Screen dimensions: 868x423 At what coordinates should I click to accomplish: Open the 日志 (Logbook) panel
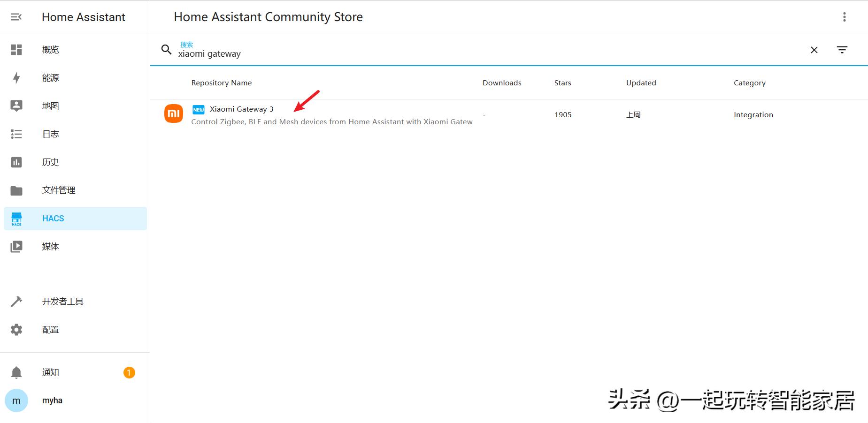tap(50, 134)
